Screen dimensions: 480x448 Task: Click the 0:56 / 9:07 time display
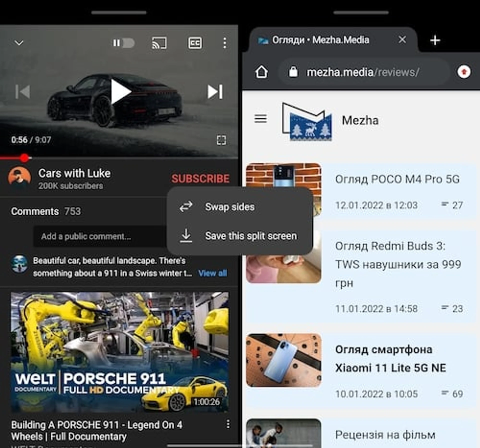[31, 140]
